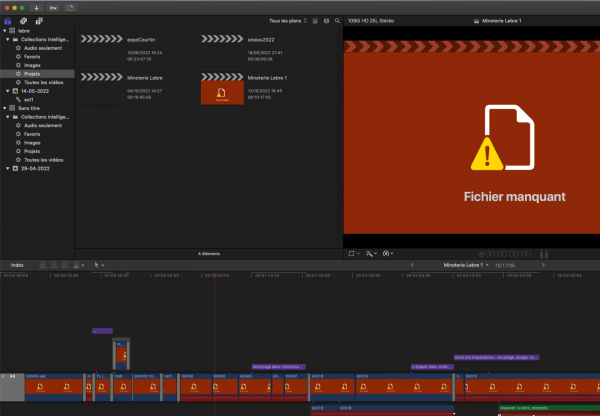This screenshot has height=416, width=600.
Task: Click the timeline Index button
Action: (x=17, y=264)
